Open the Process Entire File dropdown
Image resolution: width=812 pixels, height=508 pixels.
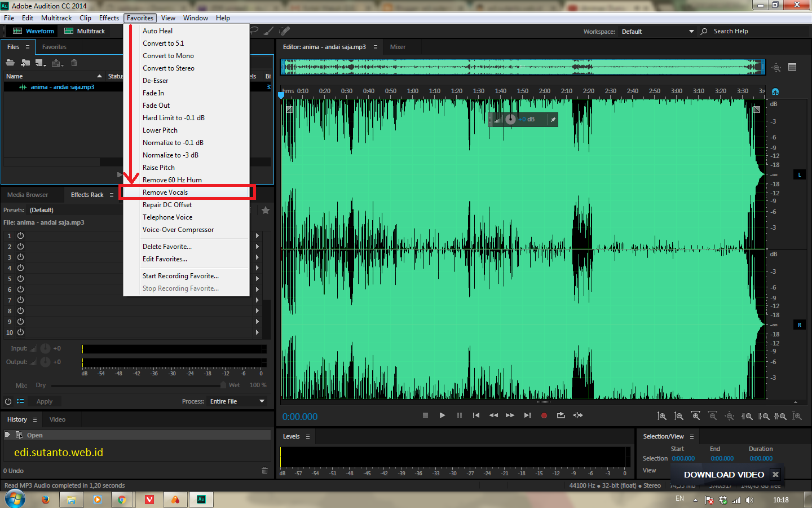[x=237, y=401]
